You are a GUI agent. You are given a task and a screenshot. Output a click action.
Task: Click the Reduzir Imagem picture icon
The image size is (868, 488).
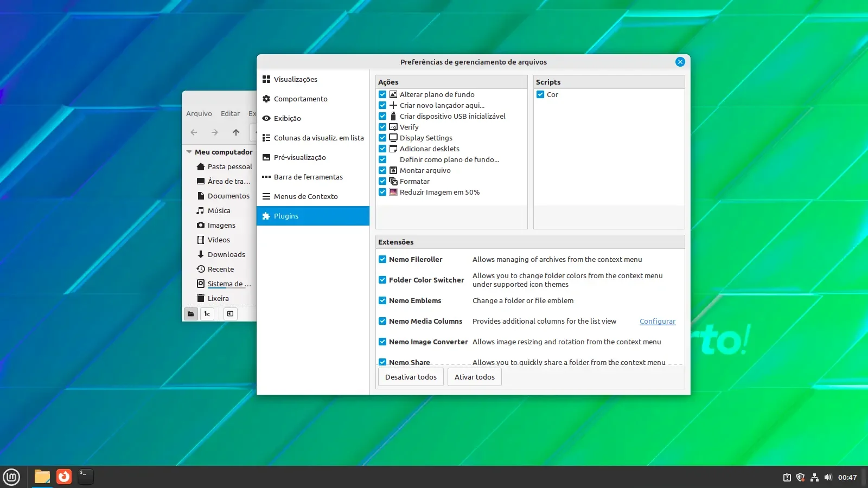point(393,192)
